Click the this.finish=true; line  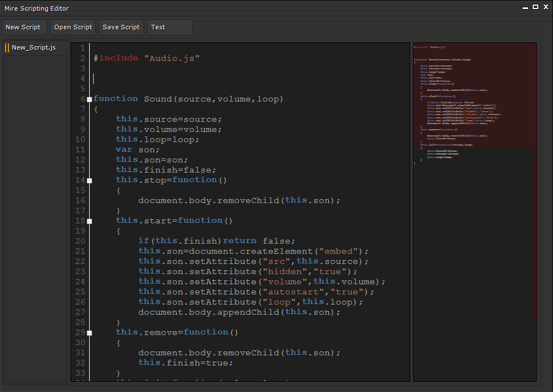[x=186, y=363]
